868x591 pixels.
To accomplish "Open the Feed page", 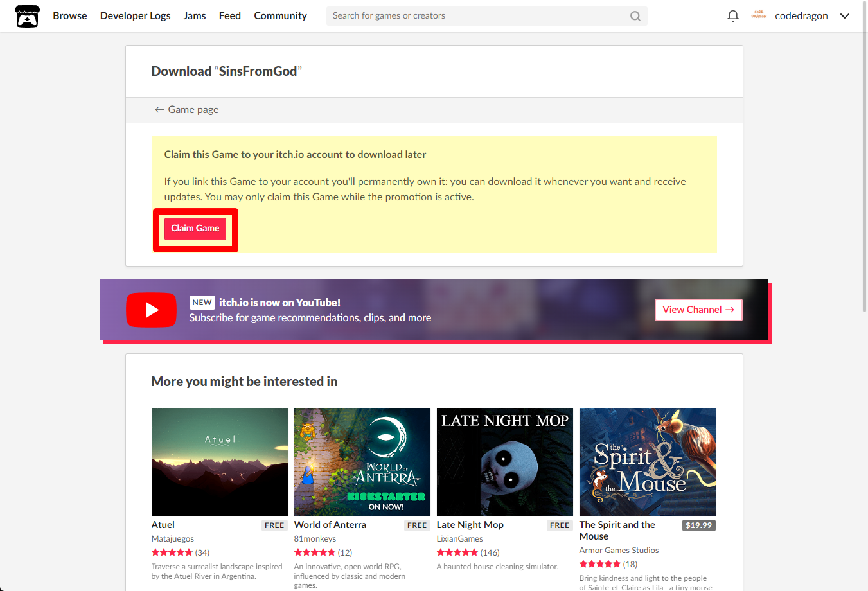I will pyautogui.click(x=230, y=15).
